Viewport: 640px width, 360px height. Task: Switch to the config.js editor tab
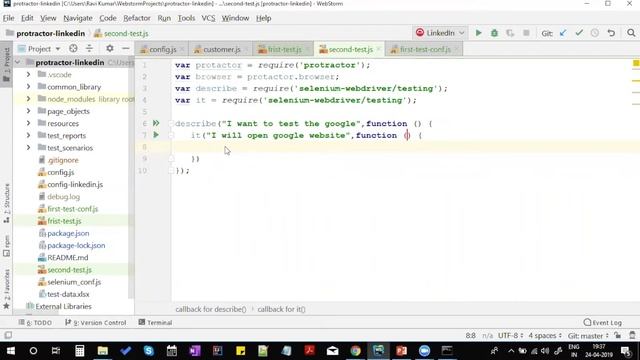coord(162,49)
